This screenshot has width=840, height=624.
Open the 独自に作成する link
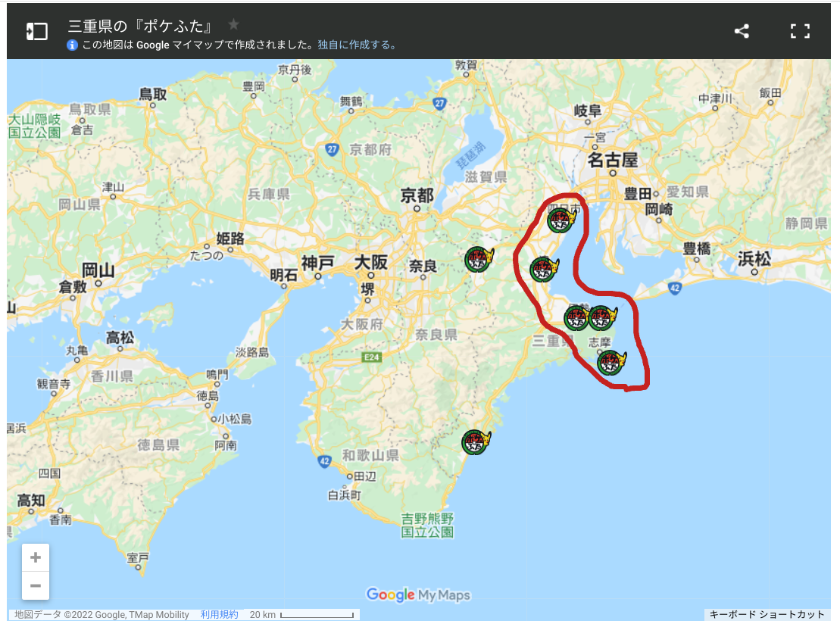[x=358, y=45]
